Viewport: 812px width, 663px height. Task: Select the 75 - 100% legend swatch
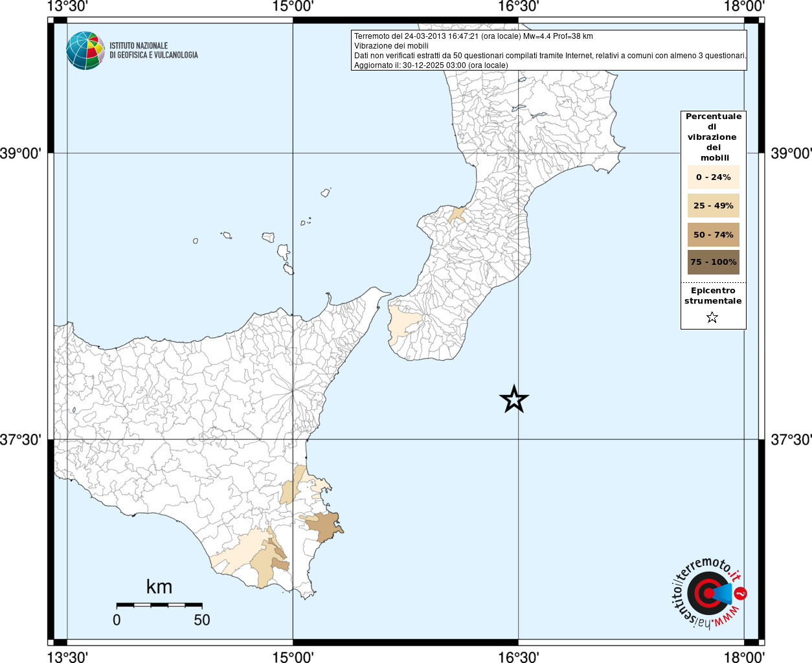tap(713, 262)
